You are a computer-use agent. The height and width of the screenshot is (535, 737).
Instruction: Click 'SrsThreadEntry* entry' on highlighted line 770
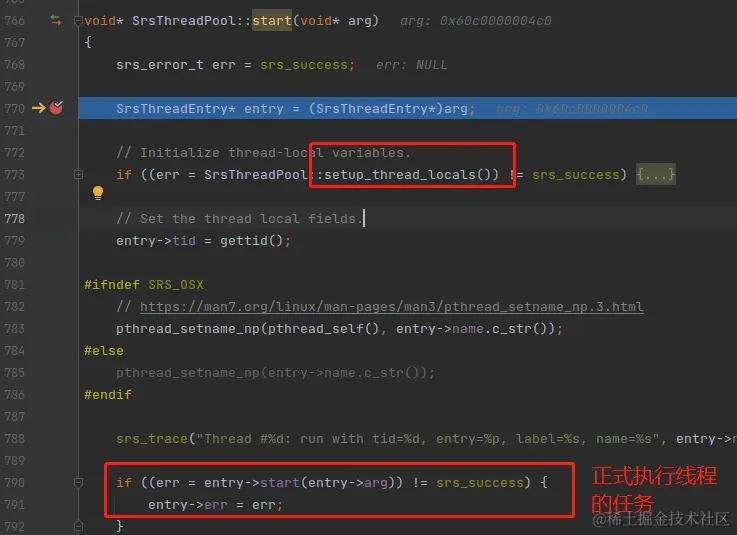200,109
